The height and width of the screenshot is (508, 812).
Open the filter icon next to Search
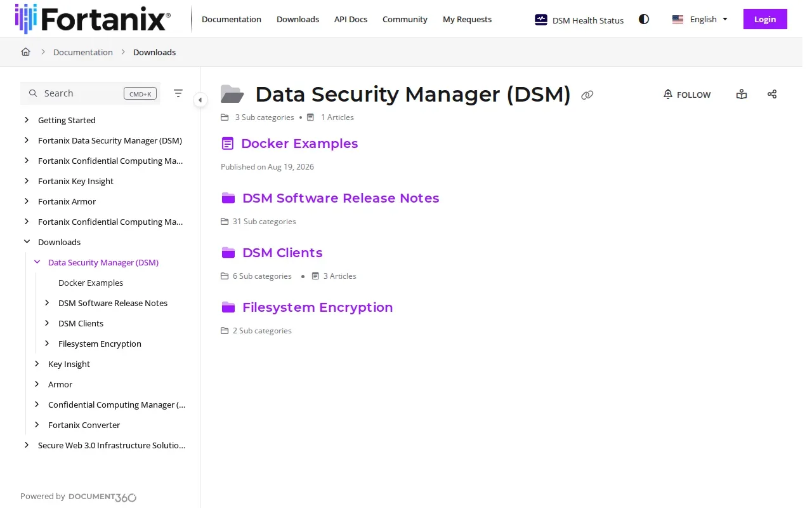click(x=178, y=93)
